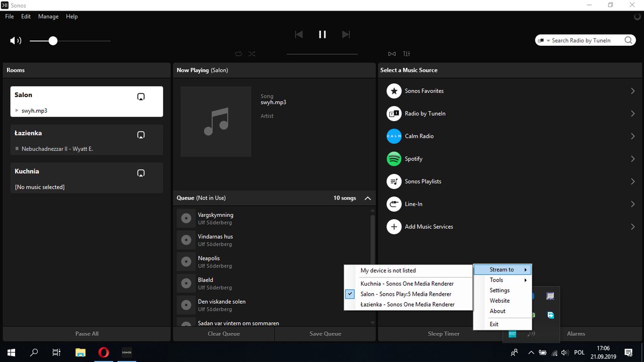Click the group icon for Kuchnia room
Image resolution: width=644 pixels, height=362 pixels.
pos(141,173)
